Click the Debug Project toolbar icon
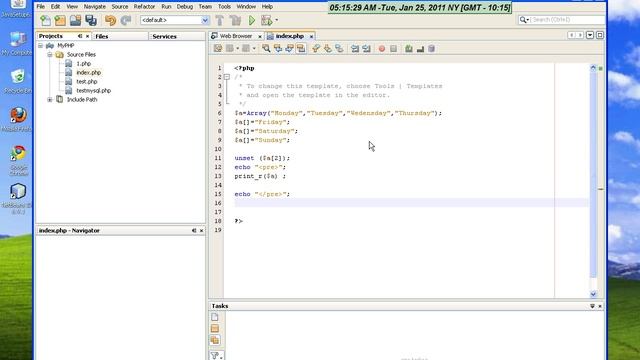Viewport: 640px width, 360px height. [267, 20]
